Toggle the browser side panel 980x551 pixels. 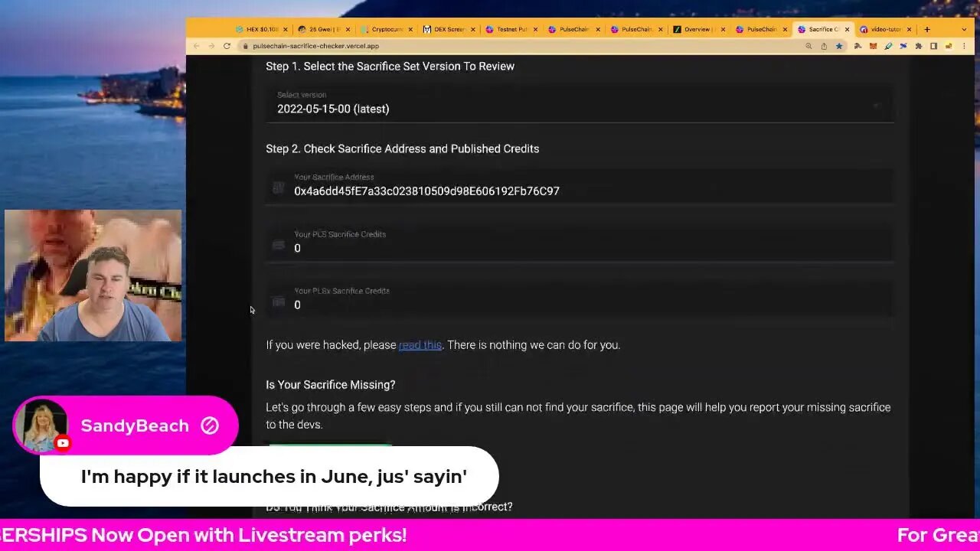[933, 46]
